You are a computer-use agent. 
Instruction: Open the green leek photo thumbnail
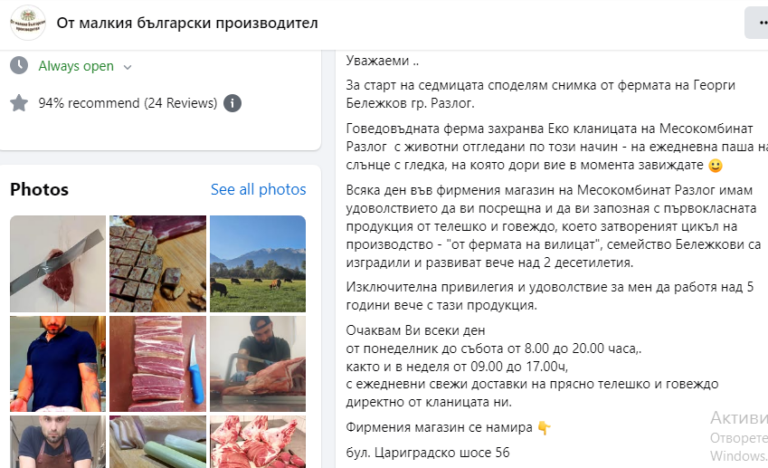[x=158, y=442]
